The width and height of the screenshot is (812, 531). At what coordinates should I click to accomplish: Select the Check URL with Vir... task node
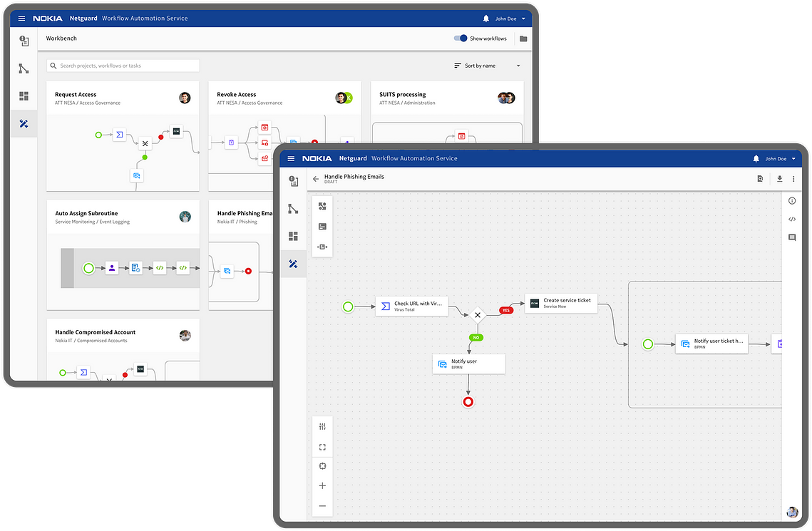(411, 306)
